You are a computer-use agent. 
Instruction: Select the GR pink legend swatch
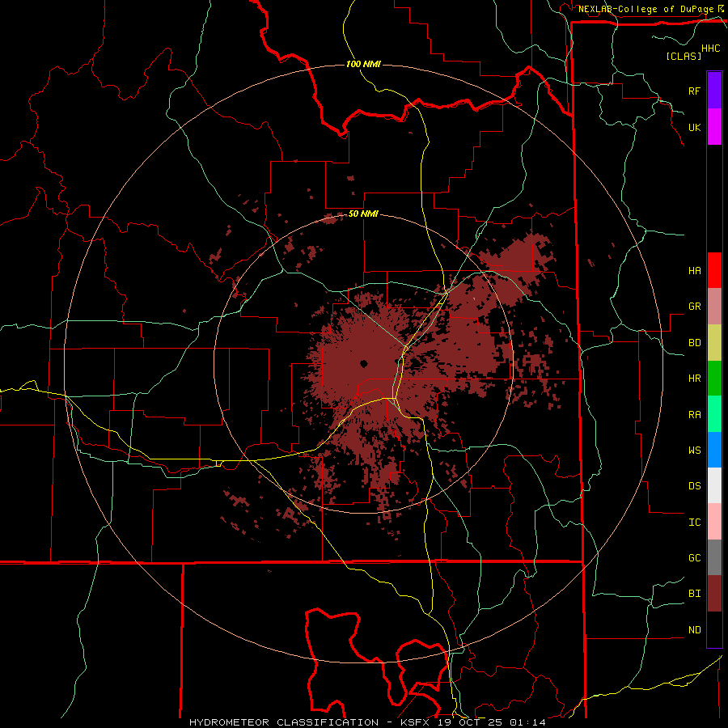714,307
